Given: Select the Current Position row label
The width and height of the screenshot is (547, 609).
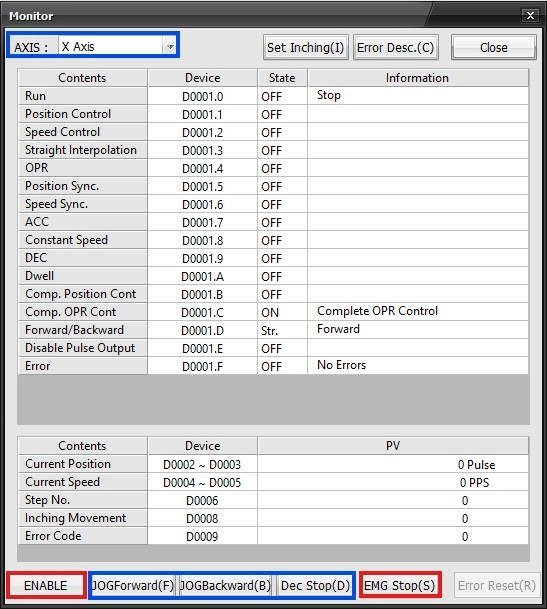Looking at the screenshot, I should pos(82,464).
